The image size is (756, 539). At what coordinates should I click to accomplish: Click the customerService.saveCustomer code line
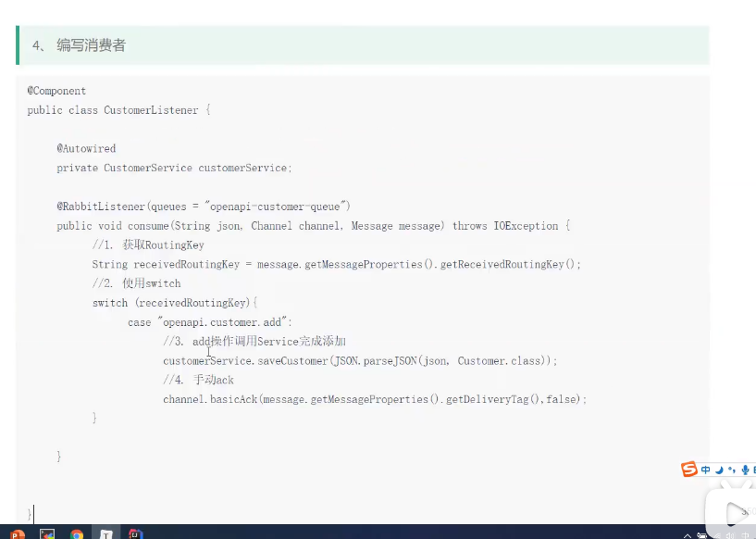pos(360,360)
